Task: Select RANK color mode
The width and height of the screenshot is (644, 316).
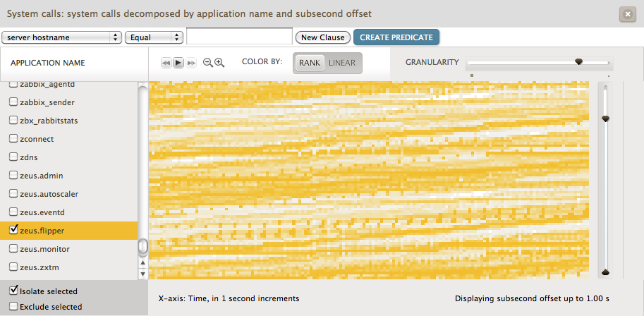Action: click(309, 63)
